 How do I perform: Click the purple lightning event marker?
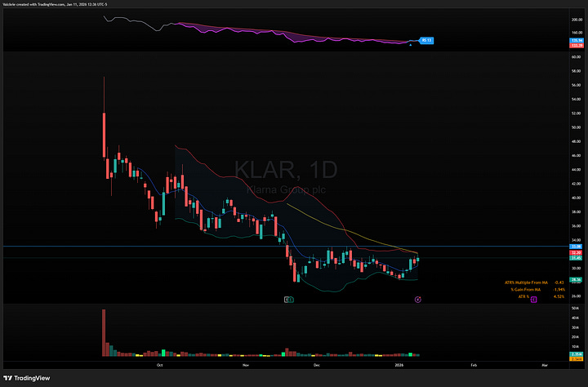click(418, 300)
